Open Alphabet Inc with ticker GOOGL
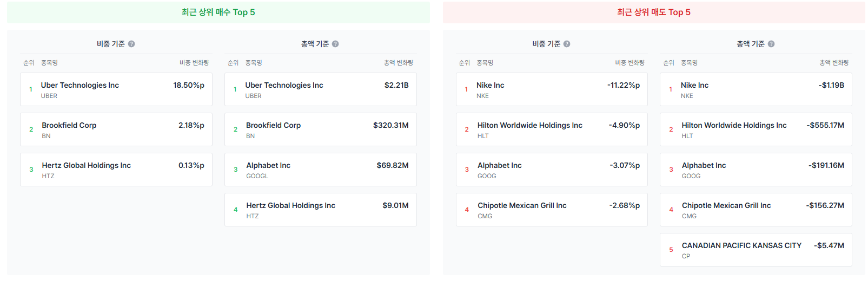Screen dimensions: 868x286 (321, 170)
